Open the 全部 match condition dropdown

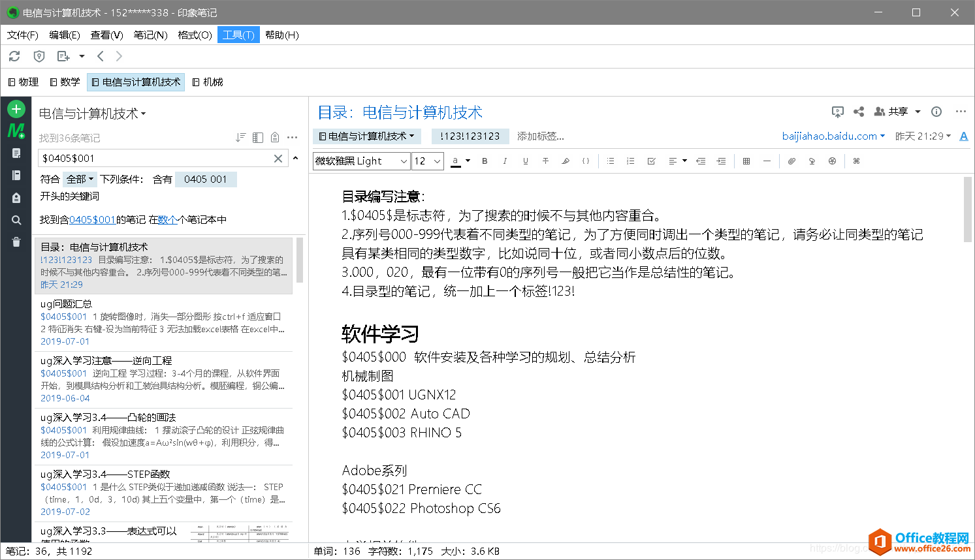coord(80,179)
